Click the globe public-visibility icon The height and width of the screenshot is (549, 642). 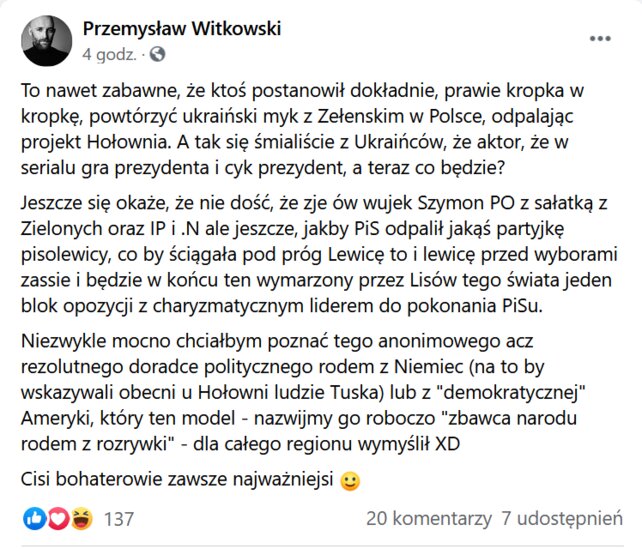coord(157,54)
